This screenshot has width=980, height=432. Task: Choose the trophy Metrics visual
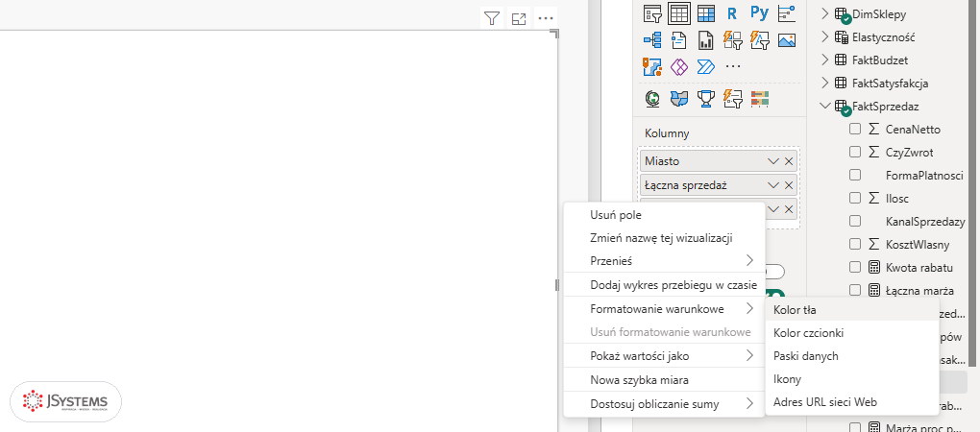[x=705, y=98]
